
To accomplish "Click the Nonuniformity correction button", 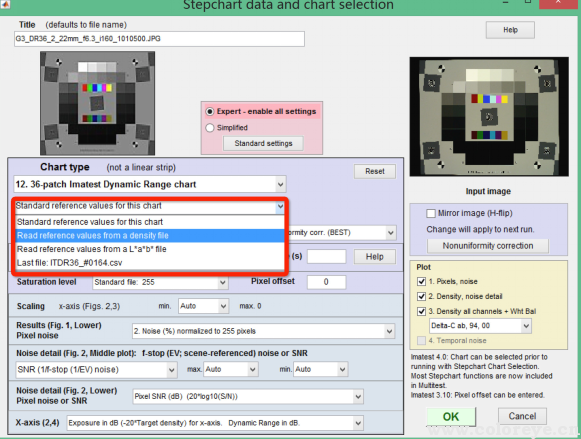I will 488,246.
